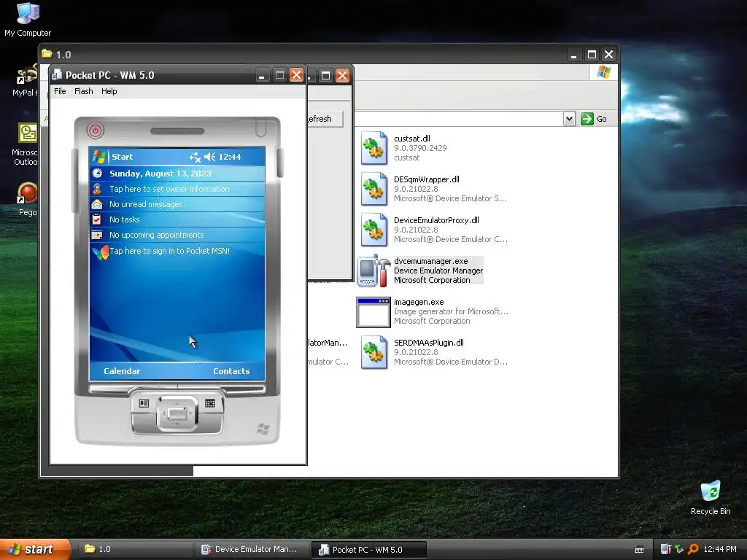
Task: Click the DeviceEmulatorProxy.dll file name
Action: (436, 220)
